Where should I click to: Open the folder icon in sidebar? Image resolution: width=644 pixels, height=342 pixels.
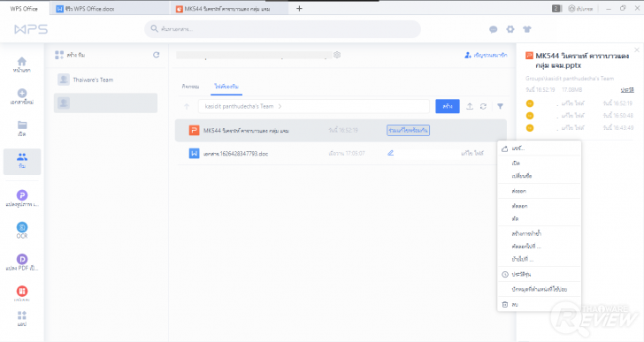(22, 125)
